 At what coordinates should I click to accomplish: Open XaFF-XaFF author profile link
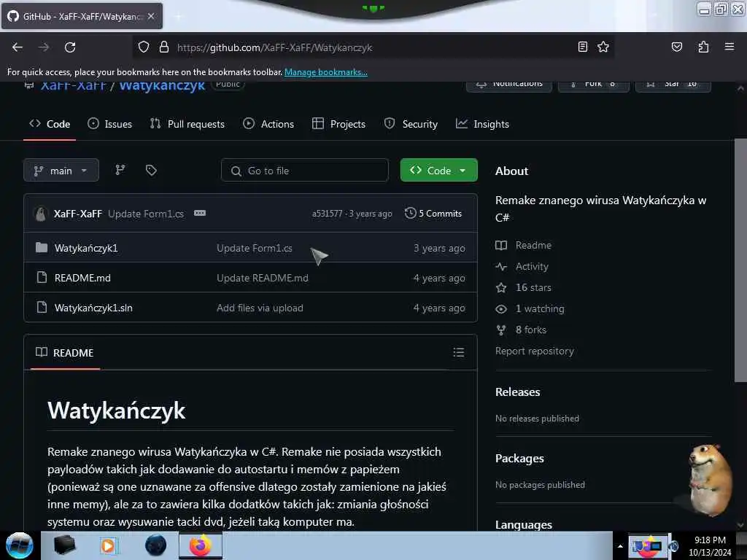[x=77, y=214]
